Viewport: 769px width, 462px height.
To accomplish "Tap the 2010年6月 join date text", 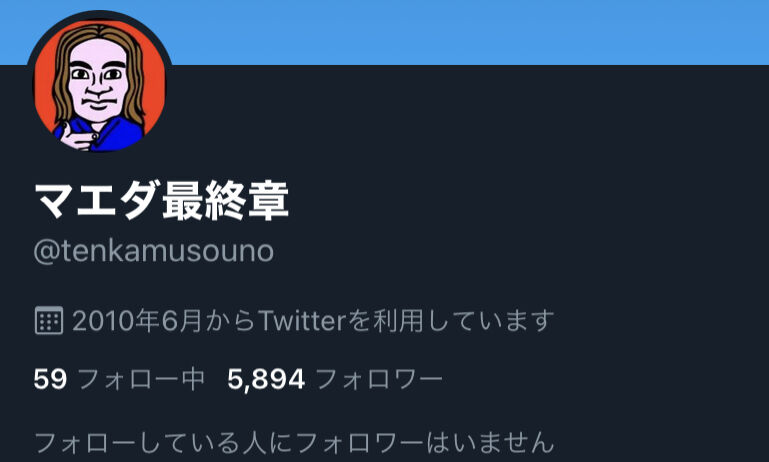I will [x=137, y=321].
